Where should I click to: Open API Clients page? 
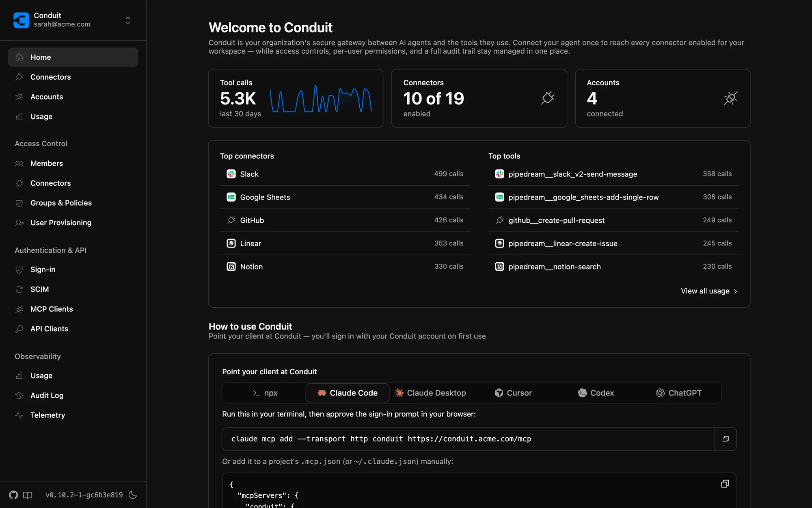[x=73, y=329]
